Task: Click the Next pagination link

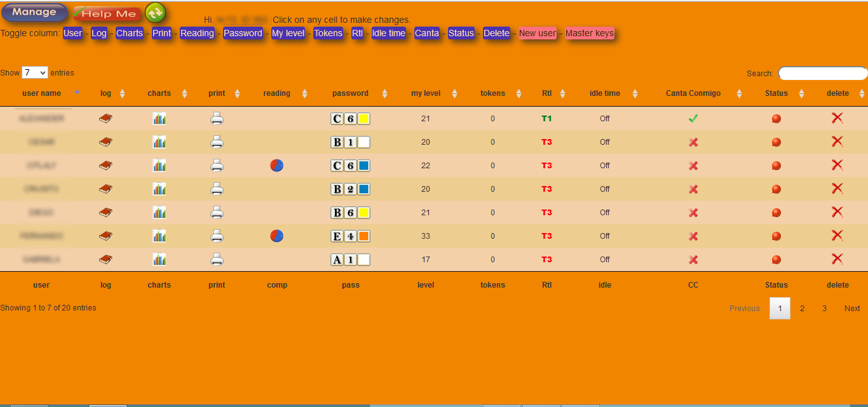Action: (852, 308)
